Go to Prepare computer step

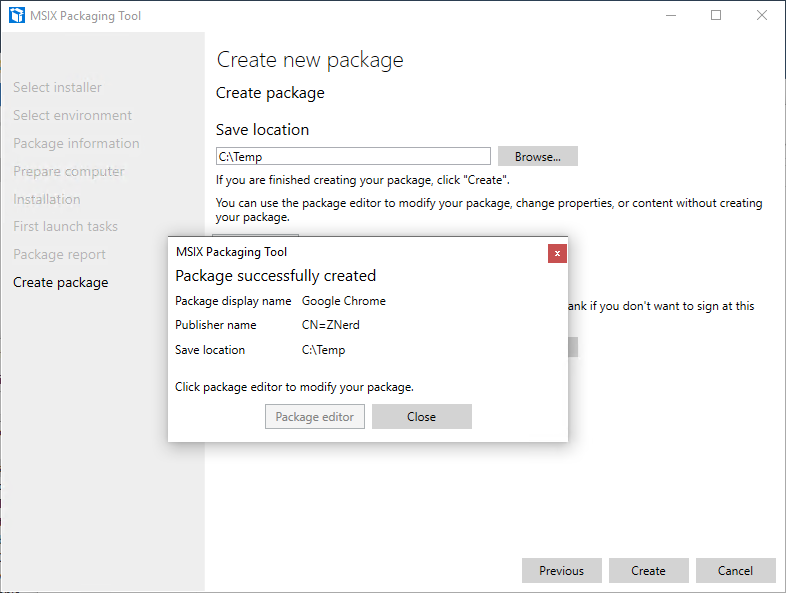69,171
